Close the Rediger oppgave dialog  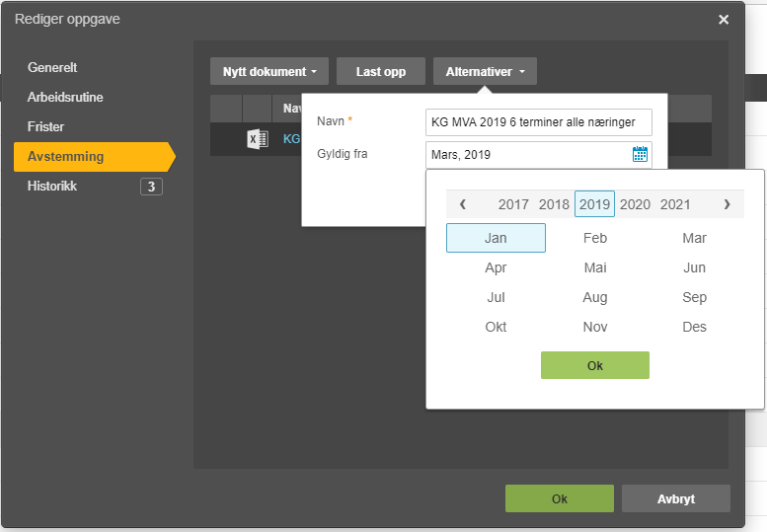pos(724,20)
